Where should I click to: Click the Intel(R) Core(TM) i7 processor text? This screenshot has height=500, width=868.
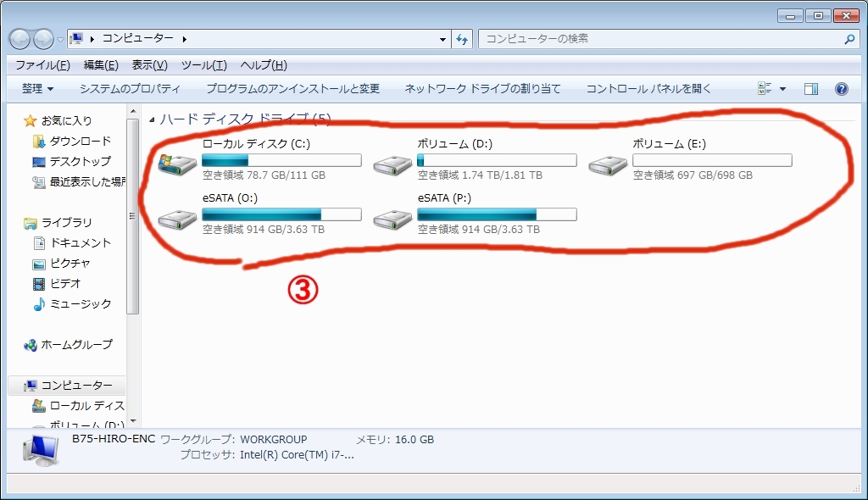pos(297,455)
